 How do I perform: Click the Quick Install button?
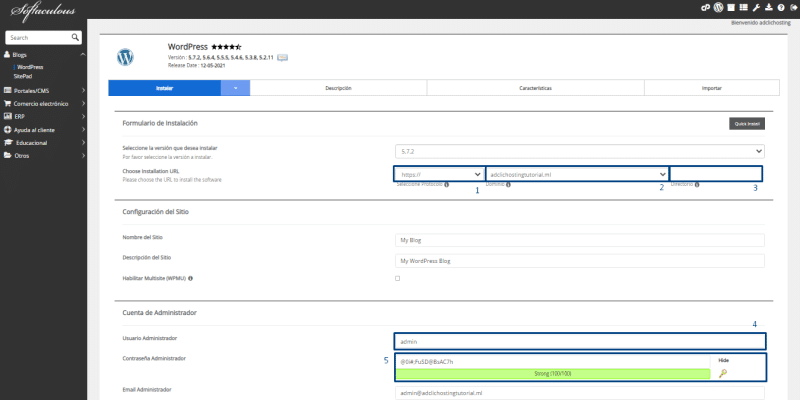[x=746, y=124]
